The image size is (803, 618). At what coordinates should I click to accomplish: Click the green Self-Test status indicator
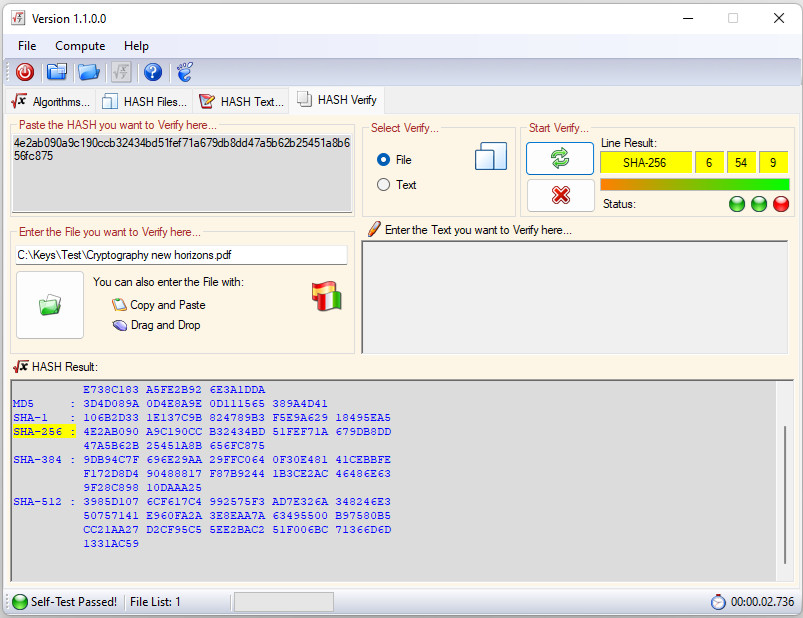pos(19,602)
